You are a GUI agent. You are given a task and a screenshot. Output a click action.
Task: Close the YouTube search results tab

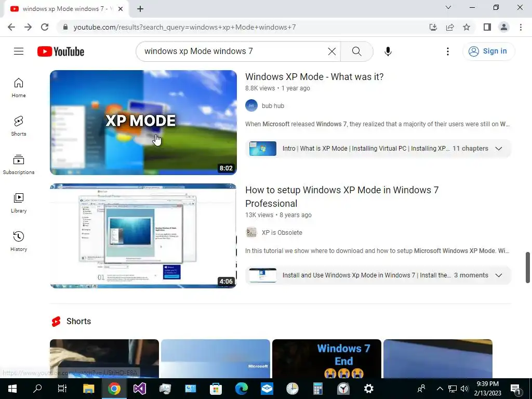[x=121, y=9]
